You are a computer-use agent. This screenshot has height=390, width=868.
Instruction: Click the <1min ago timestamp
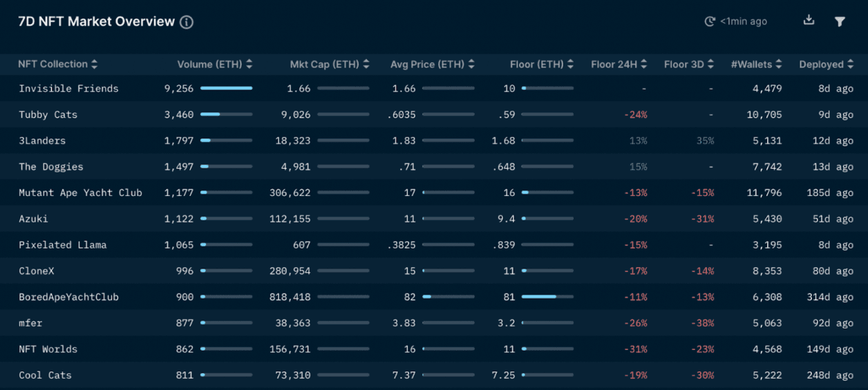click(744, 21)
